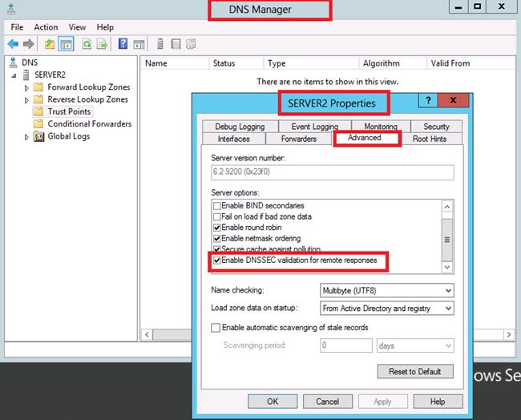The height and width of the screenshot is (420, 521).
Task: Switch to the Debug Logging tab
Action: click(240, 127)
